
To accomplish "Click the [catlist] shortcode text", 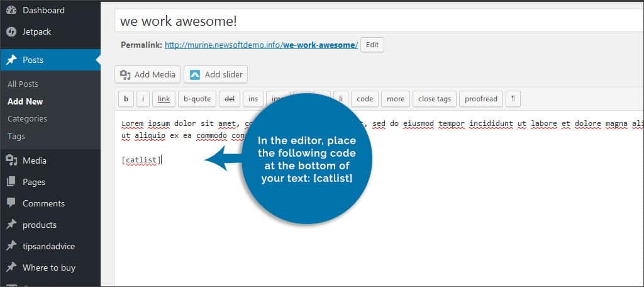I will [x=142, y=160].
